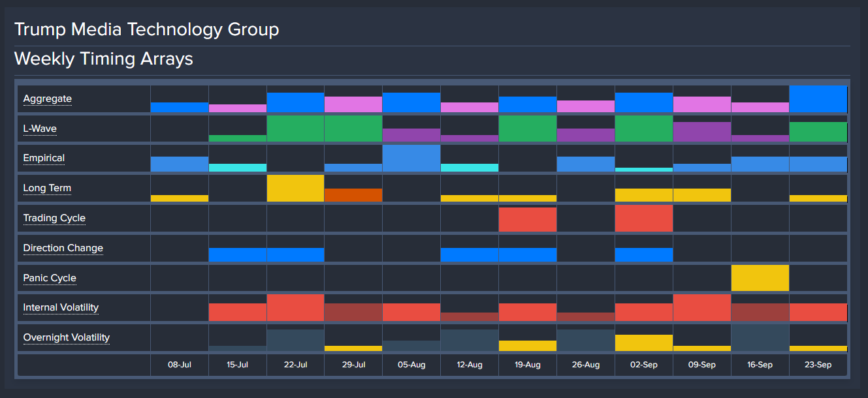The width and height of the screenshot is (868, 398).
Task: Select the 09-Sep date label
Action: [x=702, y=365]
